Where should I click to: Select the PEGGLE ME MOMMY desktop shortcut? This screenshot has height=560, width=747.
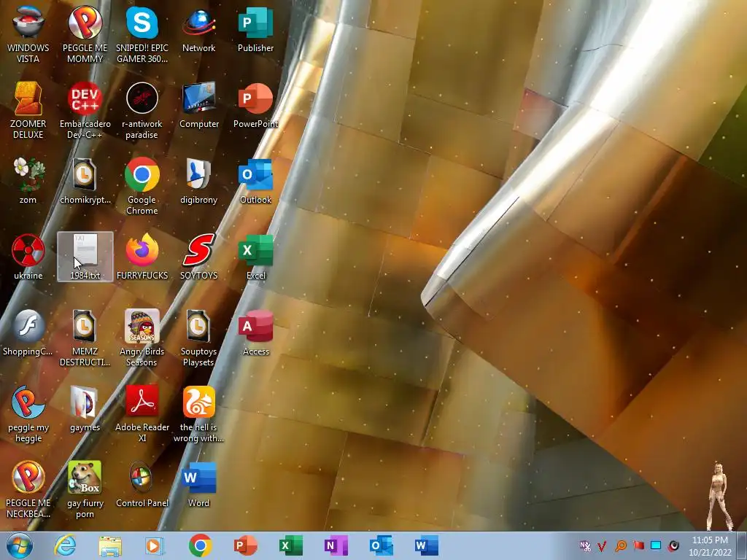pos(85,34)
